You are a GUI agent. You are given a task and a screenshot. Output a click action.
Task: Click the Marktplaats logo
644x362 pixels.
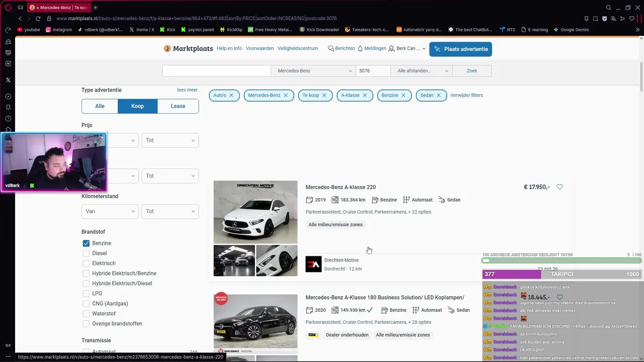click(x=188, y=49)
